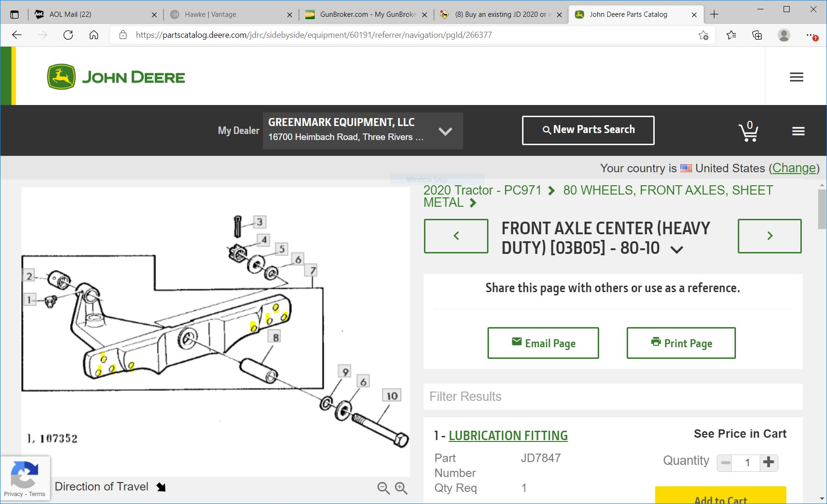827x504 pixels.
Task: Click the reCAPTCHA badge
Action: pos(25,478)
